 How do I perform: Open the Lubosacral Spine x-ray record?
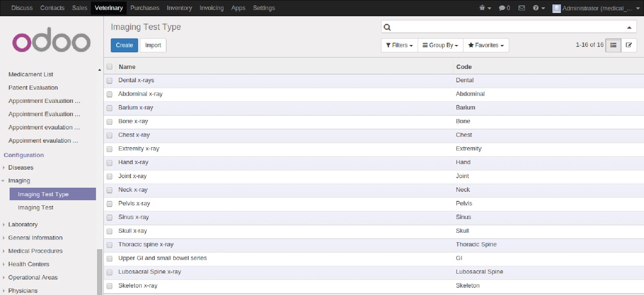149,272
